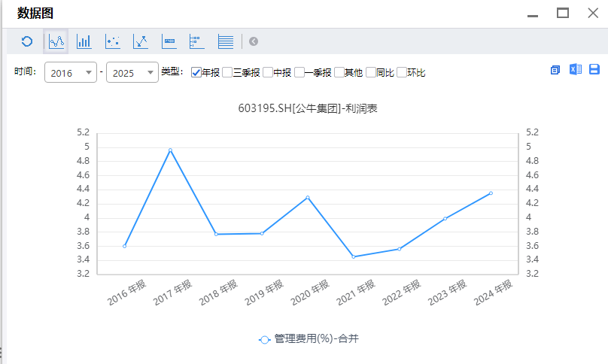Switch to scatter plot chart icon

pyautogui.click(x=112, y=41)
